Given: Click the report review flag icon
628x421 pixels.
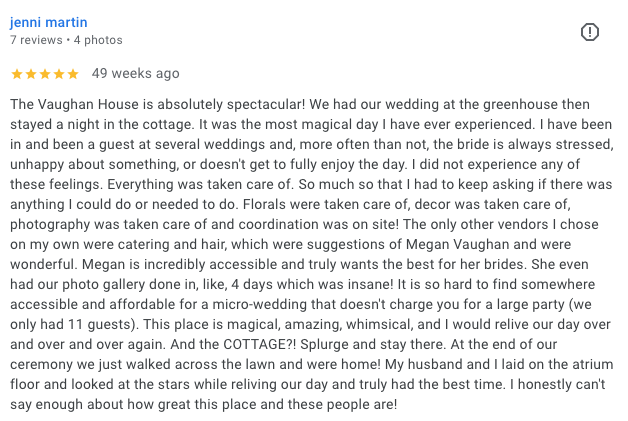Looking at the screenshot, I should click(590, 32).
